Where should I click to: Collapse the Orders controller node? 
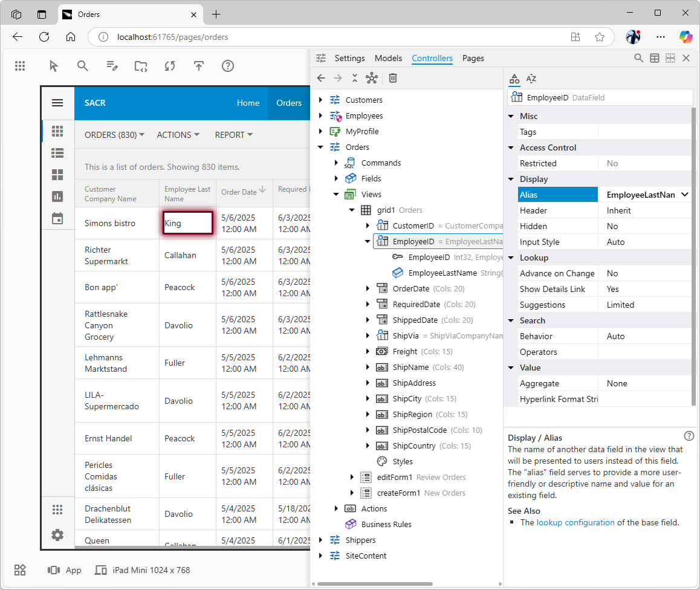[320, 147]
